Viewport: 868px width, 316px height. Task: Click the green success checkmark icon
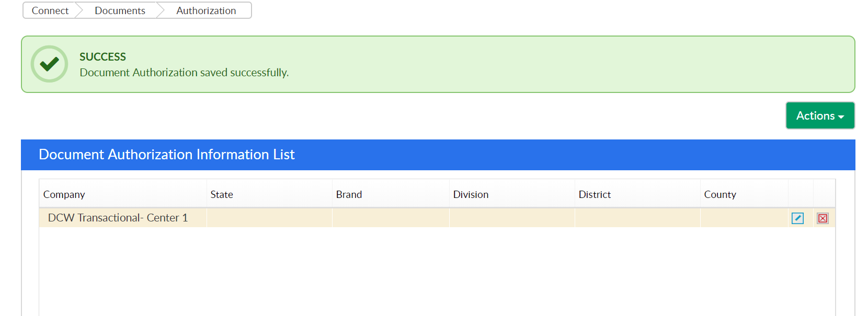[49, 64]
